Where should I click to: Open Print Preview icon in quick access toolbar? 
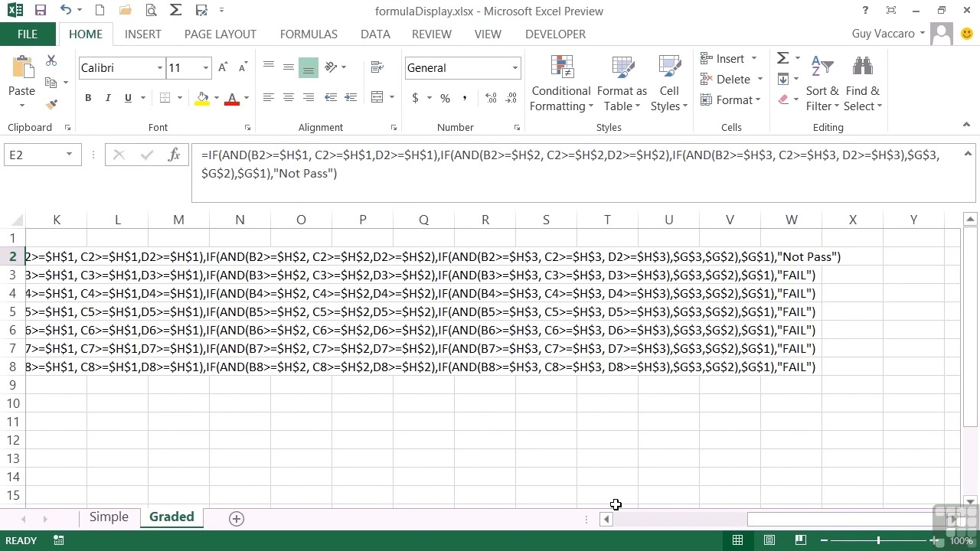(152, 11)
